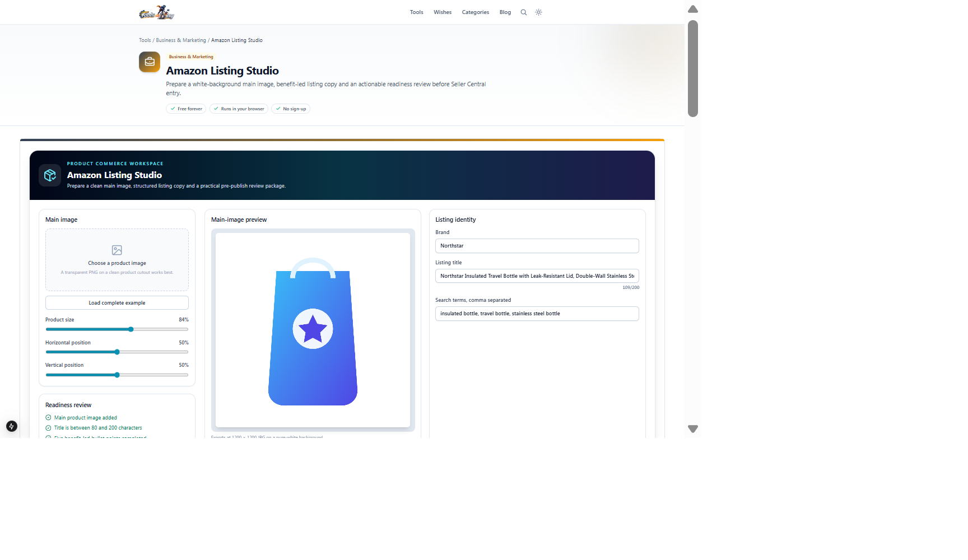
Task: Click the Readiness review heading
Action: pos(68,405)
